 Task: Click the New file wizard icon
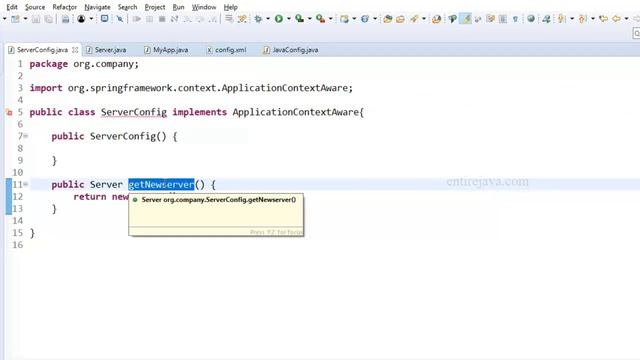[x=15, y=19]
